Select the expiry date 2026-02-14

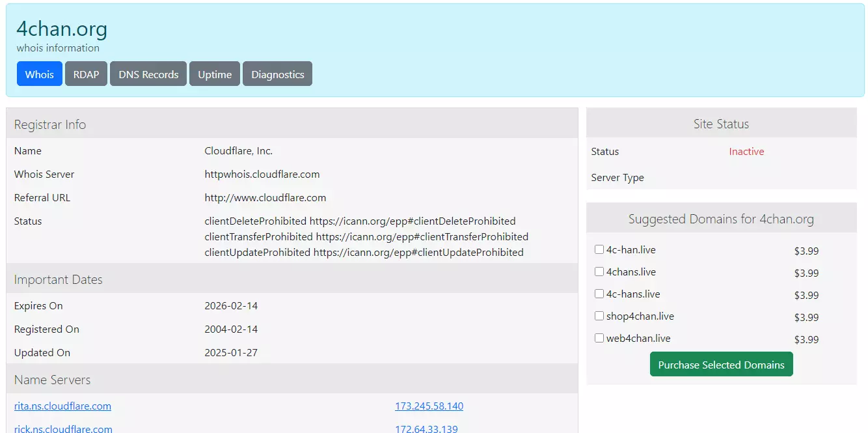[231, 306]
